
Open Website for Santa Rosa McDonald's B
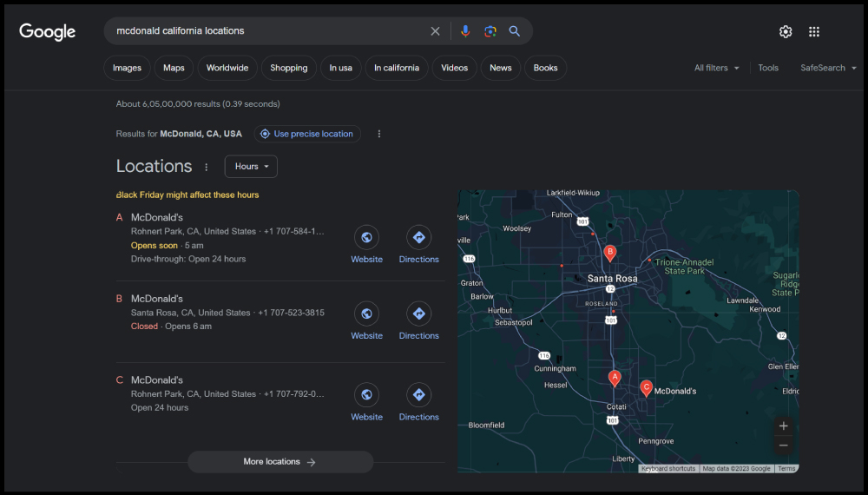click(366, 320)
